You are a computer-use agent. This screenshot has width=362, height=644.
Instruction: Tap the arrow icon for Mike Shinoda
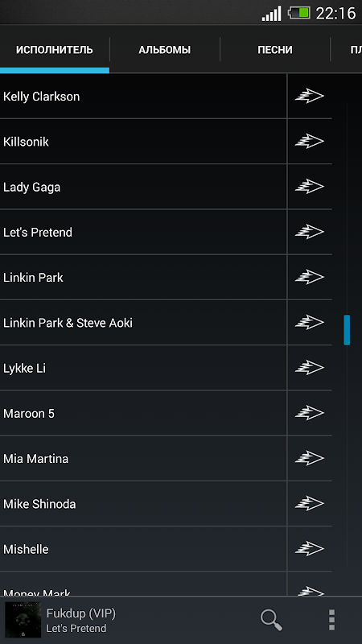tap(310, 503)
